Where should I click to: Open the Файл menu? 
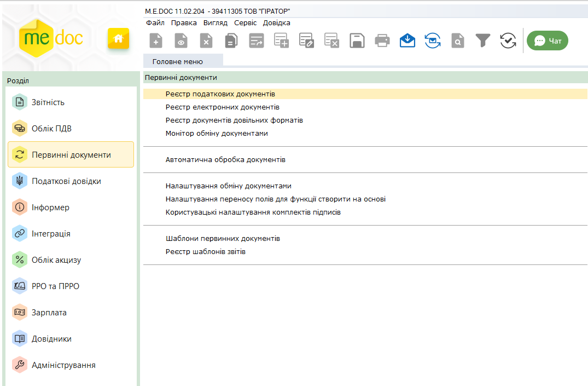(x=155, y=22)
